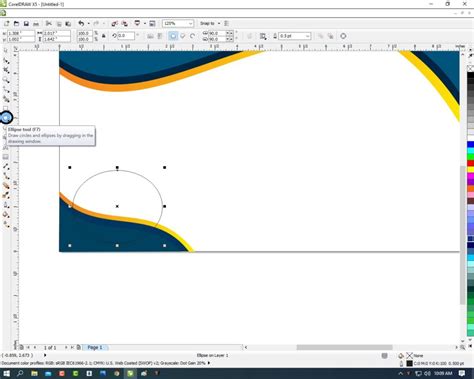
Task: Toggle the lock ratio padlock
Action: (104, 36)
